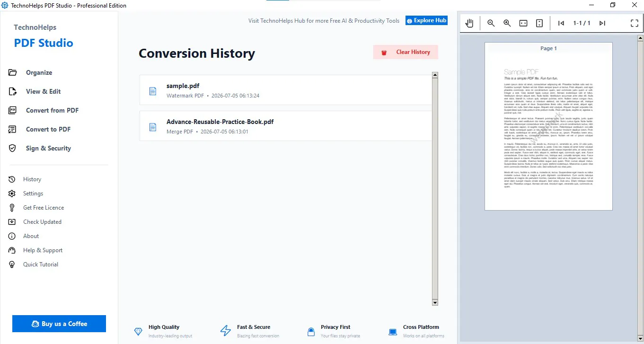Click the Convert to PDF icon
This screenshot has width=644, height=344.
coord(13,129)
